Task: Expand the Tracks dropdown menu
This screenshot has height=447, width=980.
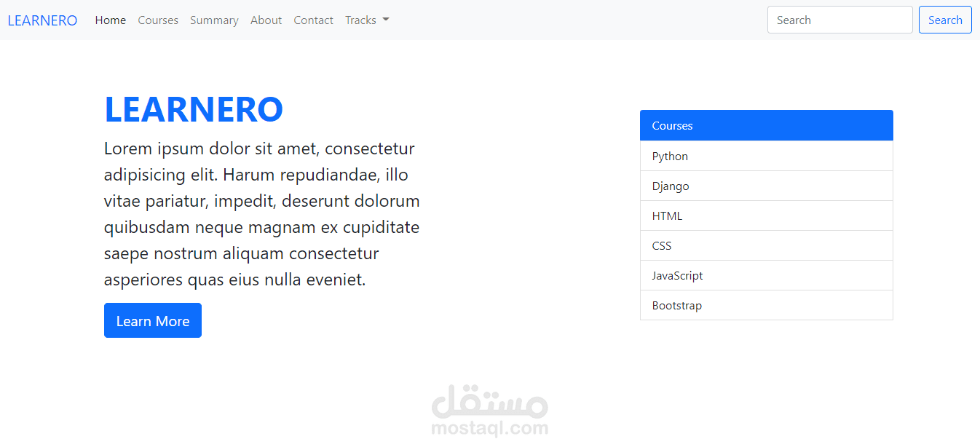Action: [361, 20]
